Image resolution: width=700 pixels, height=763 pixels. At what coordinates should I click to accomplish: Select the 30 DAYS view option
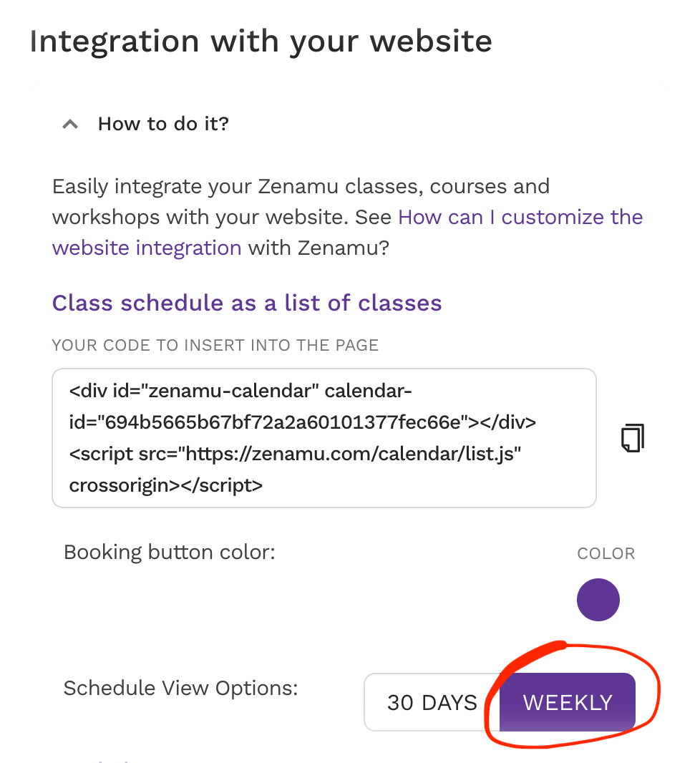click(432, 702)
